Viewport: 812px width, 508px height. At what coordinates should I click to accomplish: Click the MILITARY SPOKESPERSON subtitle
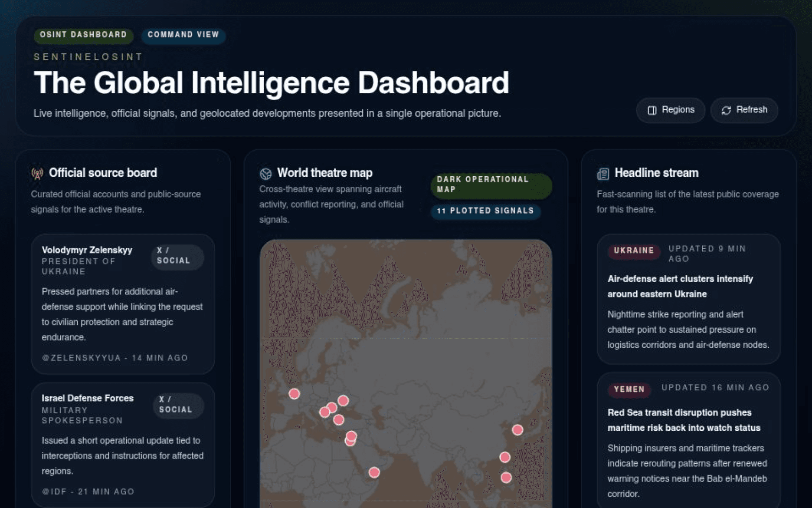pos(82,416)
